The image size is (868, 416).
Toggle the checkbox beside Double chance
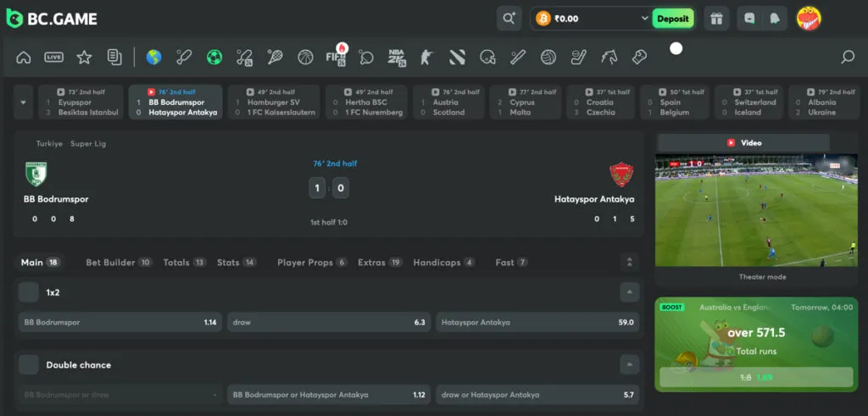(29, 364)
